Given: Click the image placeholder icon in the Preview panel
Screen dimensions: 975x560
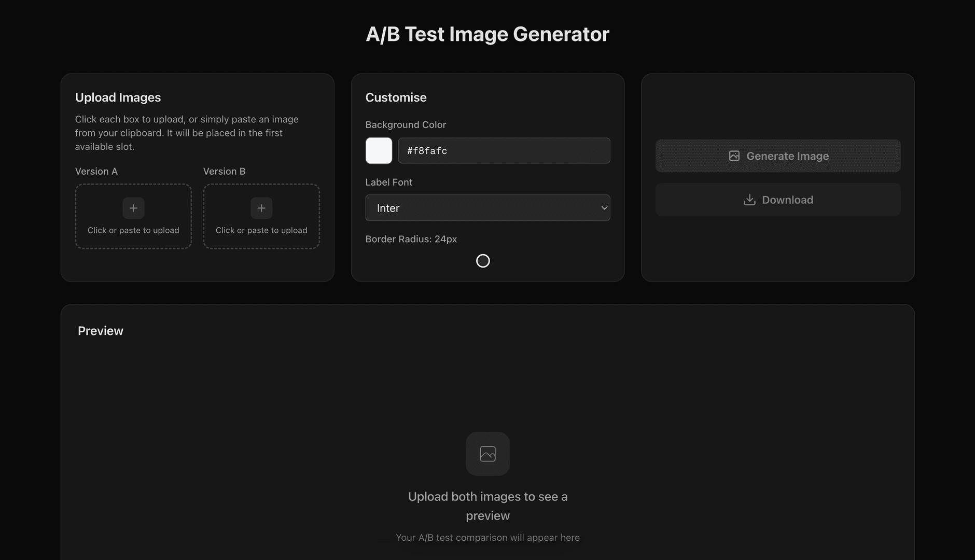Looking at the screenshot, I should pyautogui.click(x=487, y=454).
